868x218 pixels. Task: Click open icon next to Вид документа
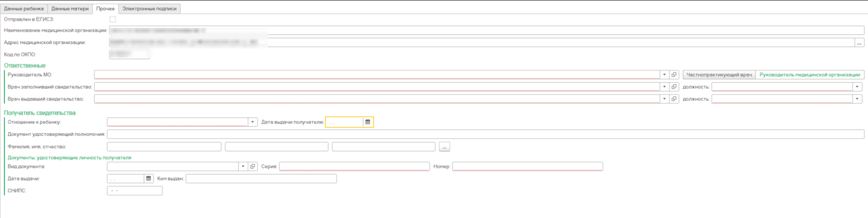[253, 167]
